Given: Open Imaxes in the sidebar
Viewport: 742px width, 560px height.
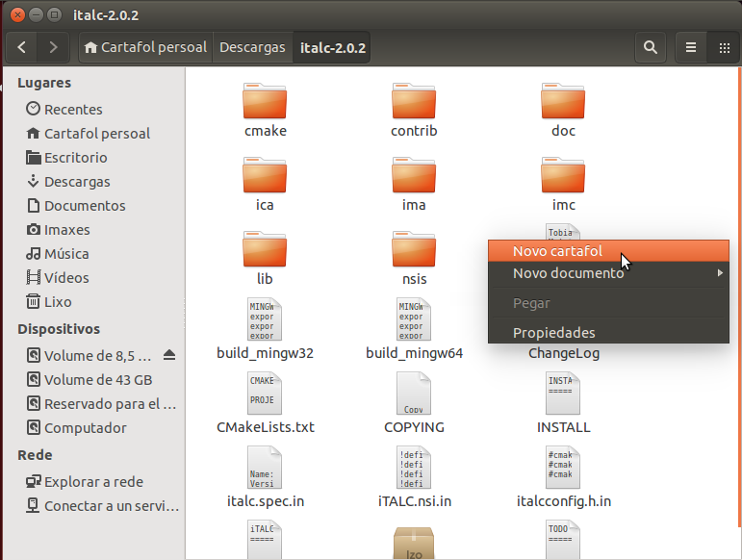Looking at the screenshot, I should tap(93, 229).
